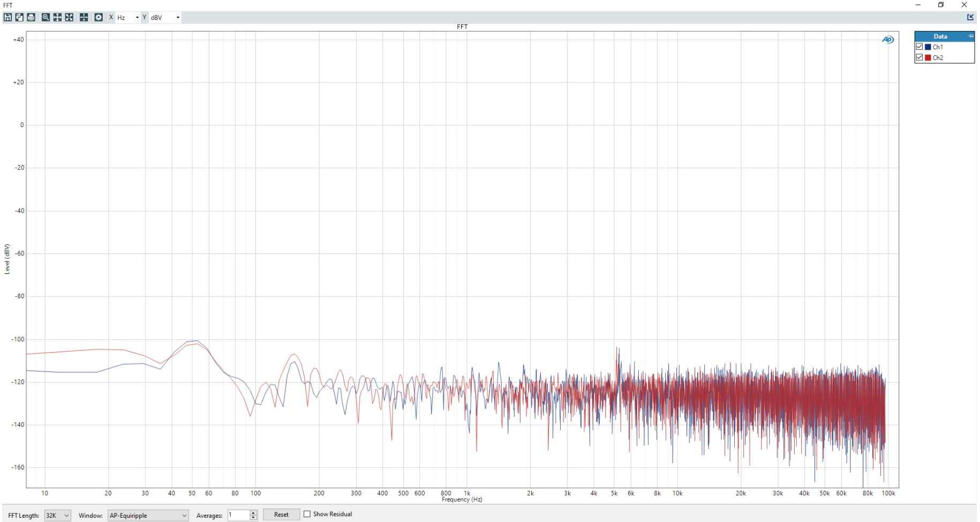Click the save graph data icon
Image resolution: width=980 pixels, height=522 pixels.
pyautogui.click(x=7, y=17)
